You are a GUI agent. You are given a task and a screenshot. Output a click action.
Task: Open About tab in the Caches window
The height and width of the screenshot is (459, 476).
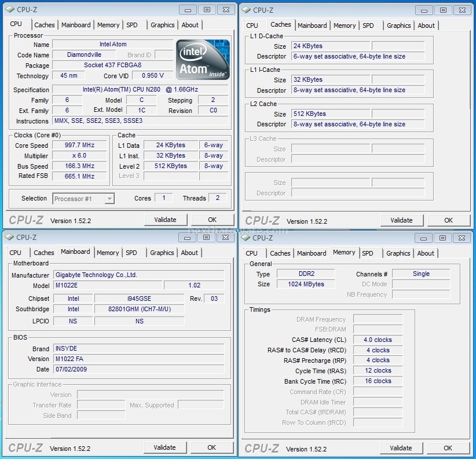pos(426,25)
